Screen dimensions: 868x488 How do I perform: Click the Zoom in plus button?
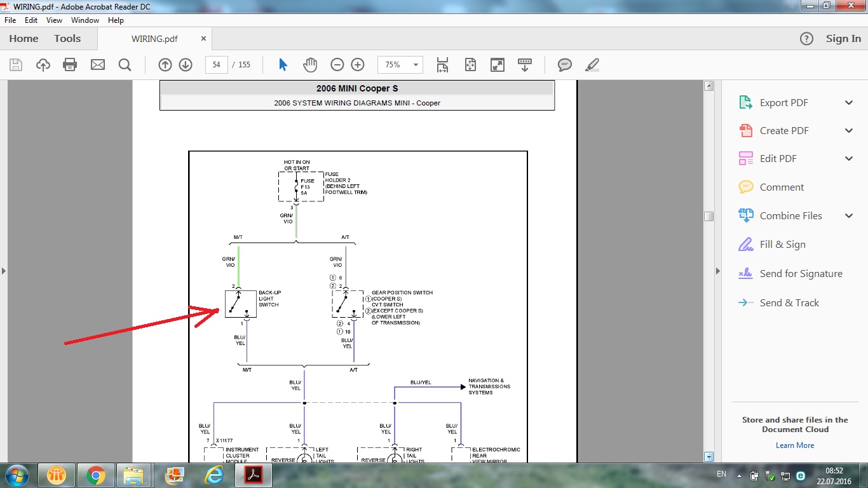[358, 65]
